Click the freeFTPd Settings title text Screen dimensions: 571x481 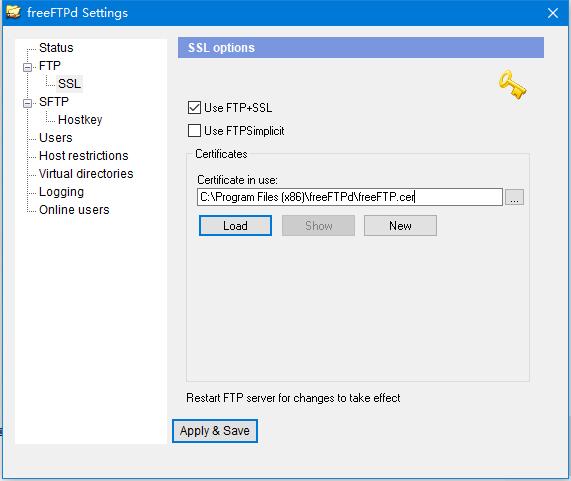tap(78, 13)
